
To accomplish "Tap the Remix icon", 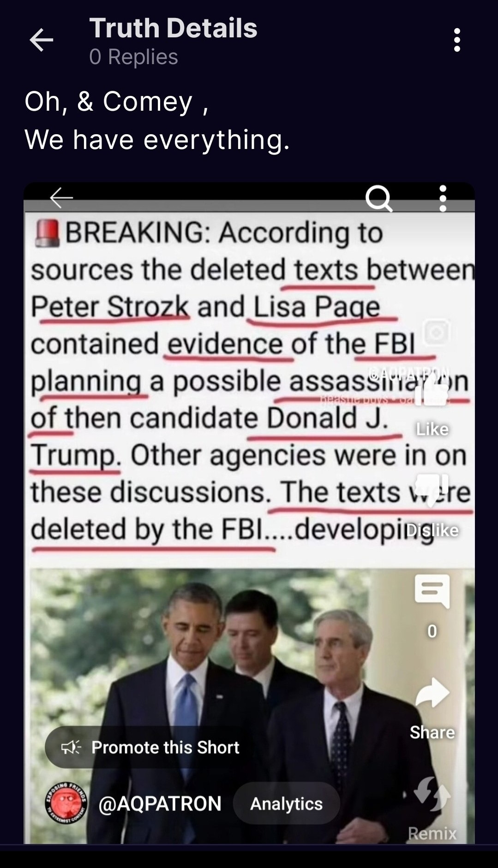I will coord(432,794).
